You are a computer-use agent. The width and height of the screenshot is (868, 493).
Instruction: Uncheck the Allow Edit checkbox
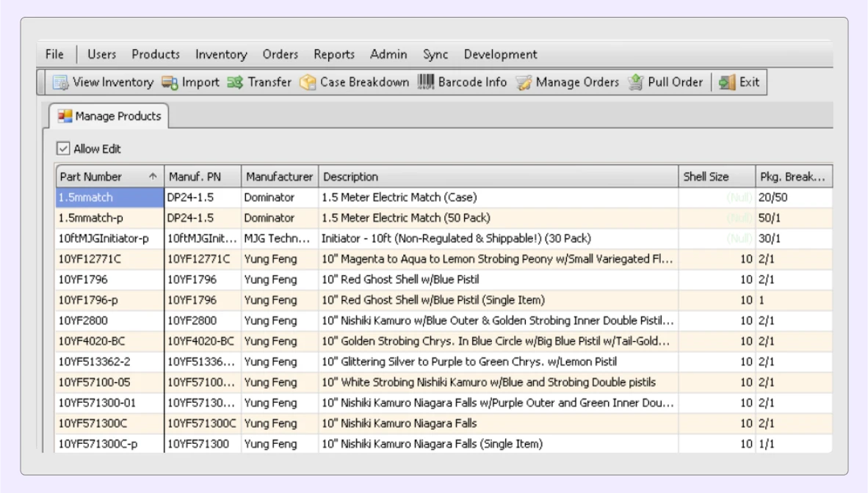(x=63, y=149)
